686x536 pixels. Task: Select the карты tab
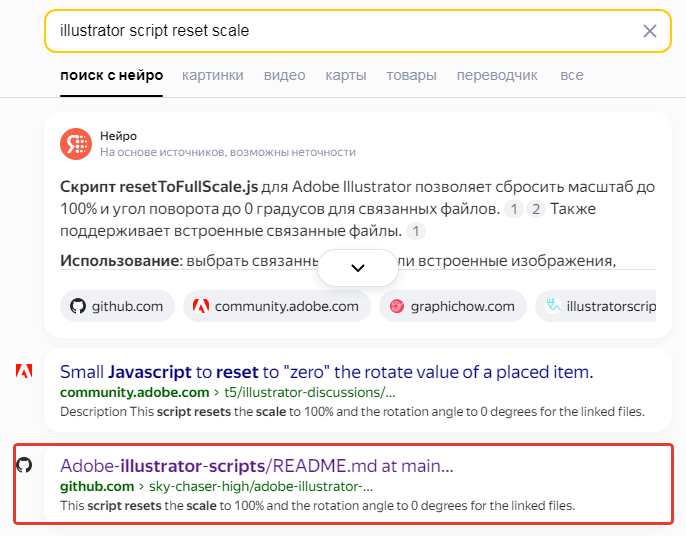[346, 75]
